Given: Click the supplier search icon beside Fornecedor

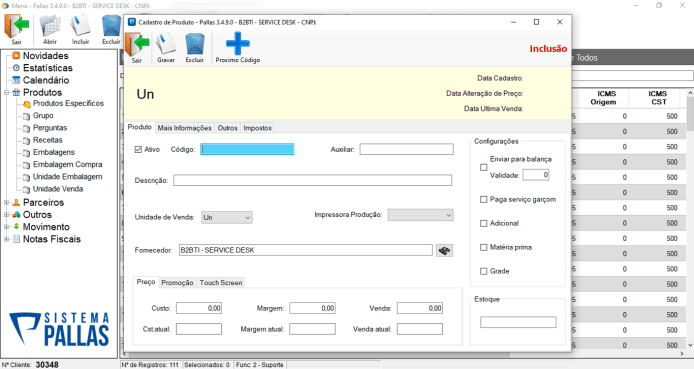Looking at the screenshot, I should coord(444,250).
